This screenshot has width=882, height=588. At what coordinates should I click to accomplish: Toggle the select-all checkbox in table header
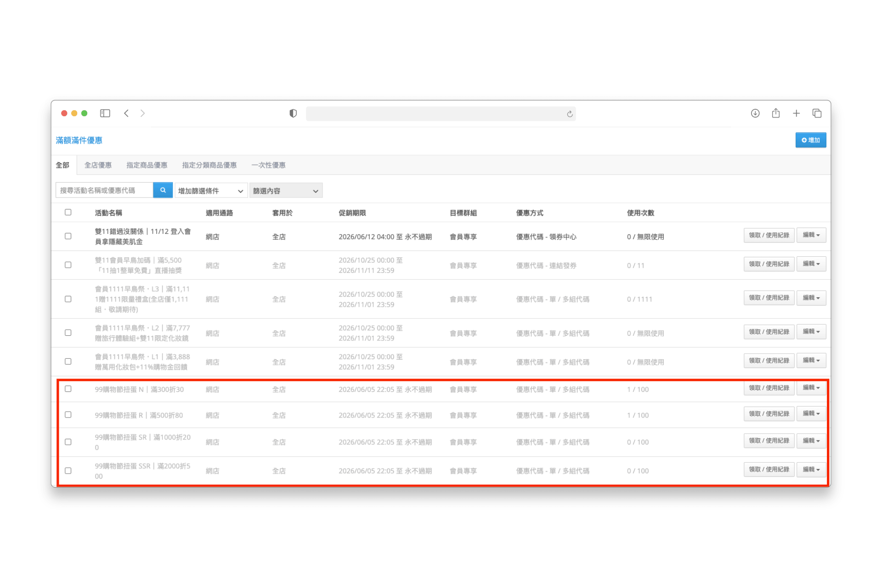tap(68, 212)
